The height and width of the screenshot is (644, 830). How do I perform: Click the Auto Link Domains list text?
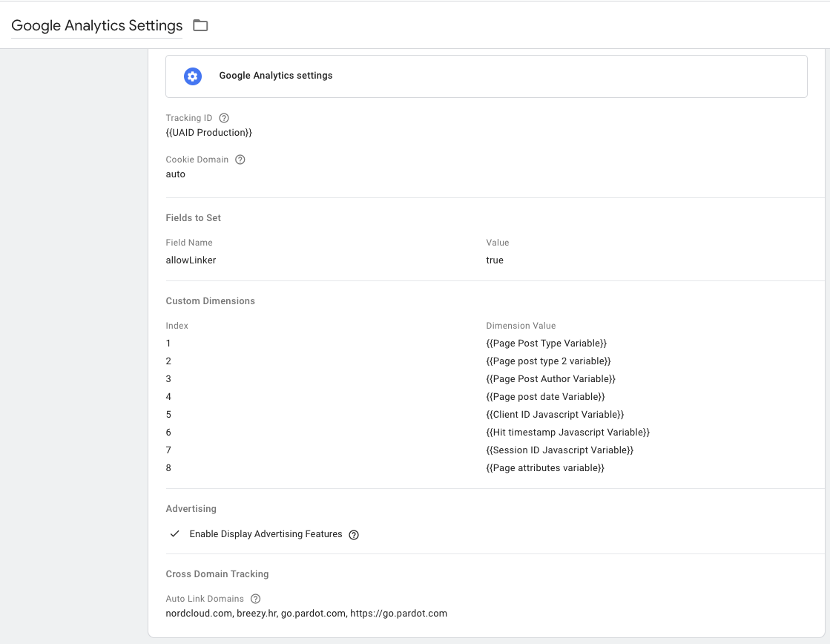[306, 614]
